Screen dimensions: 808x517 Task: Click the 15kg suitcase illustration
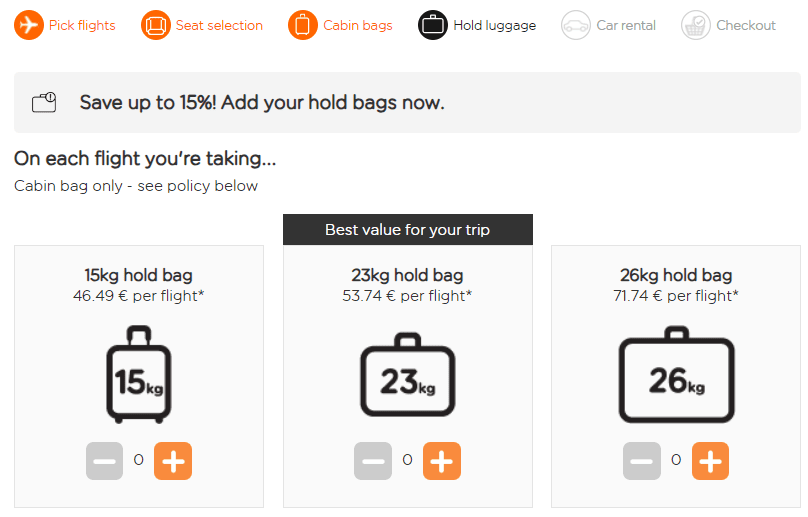click(x=139, y=375)
